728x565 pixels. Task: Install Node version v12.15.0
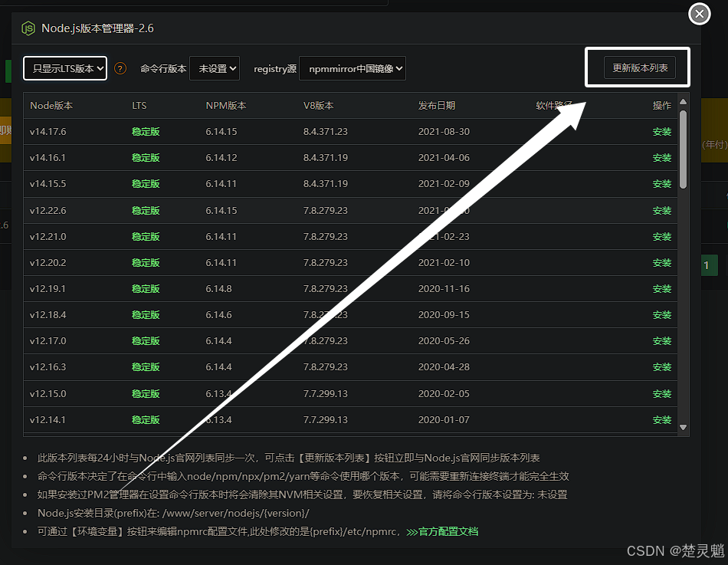tap(661, 393)
